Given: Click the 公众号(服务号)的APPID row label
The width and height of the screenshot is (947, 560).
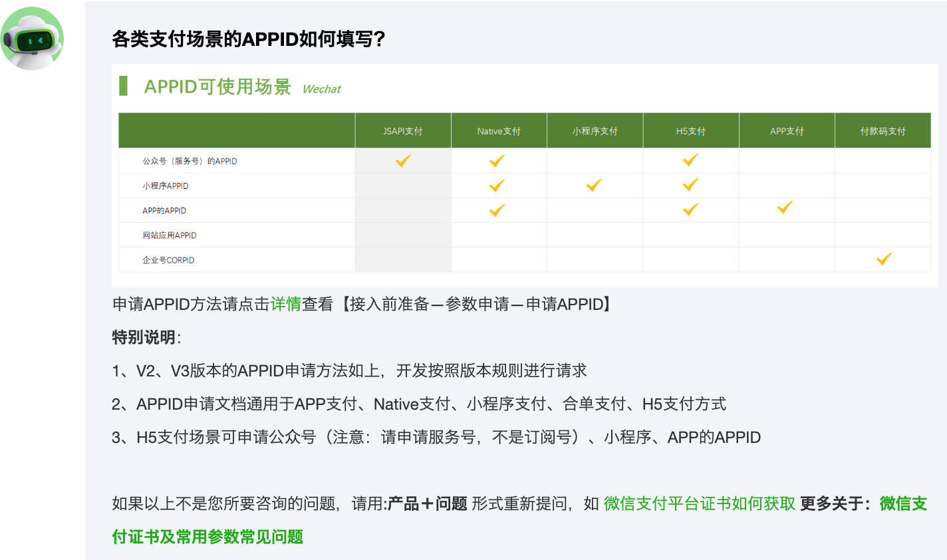Looking at the screenshot, I should 190,161.
